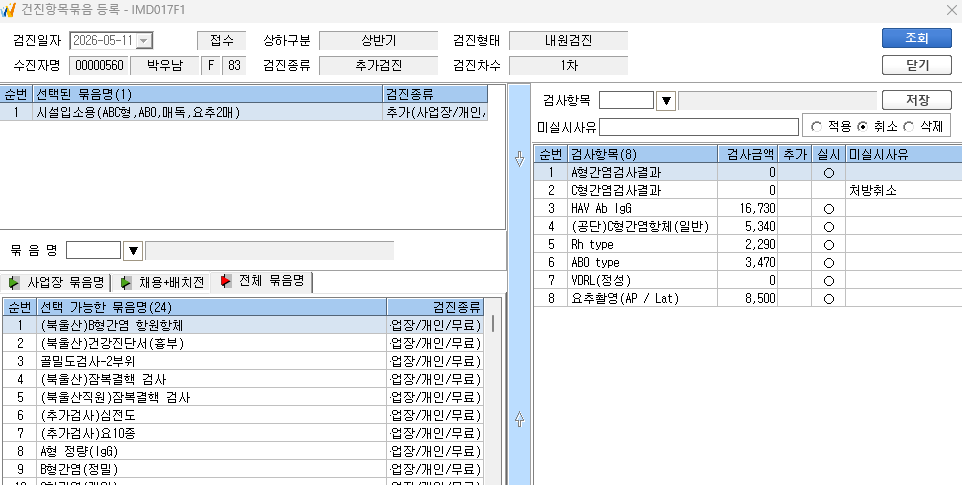Toggle 실시 circle for 요추촬영(AP / Lat) row
The image size is (962, 485).
[828, 299]
